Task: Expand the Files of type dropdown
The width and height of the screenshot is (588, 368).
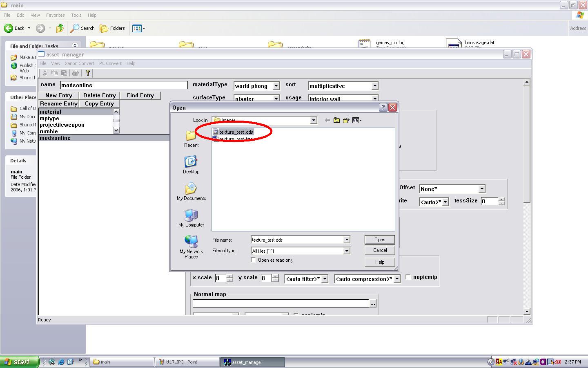Action: pyautogui.click(x=347, y=251)
